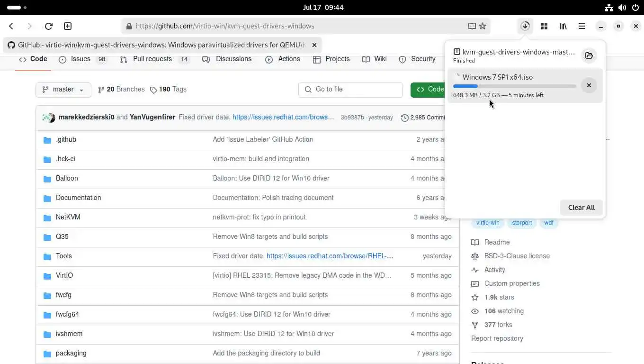Open the Security tab
The image size is (644, 364).
pyautogui.click(x=417, y=59)
